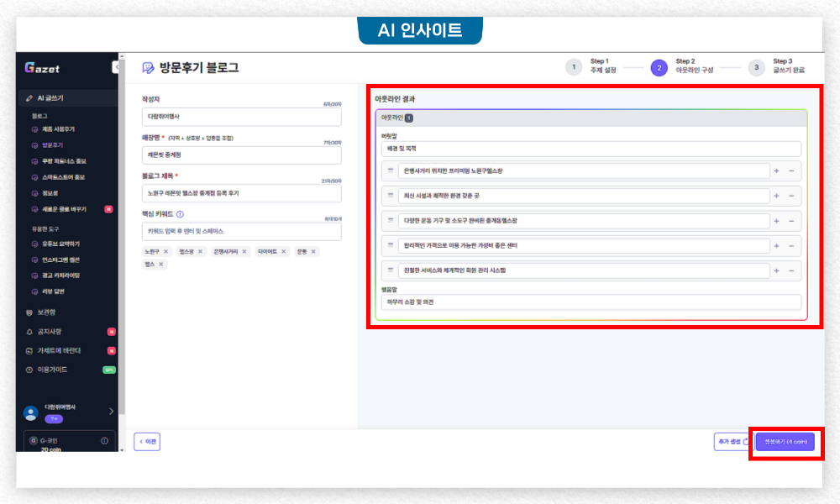
Task: Open 제품 사용후기 in the sidebar
Action: tap(58, 129)
